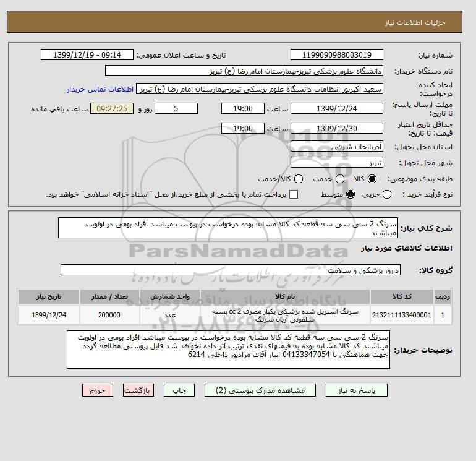Select the جزیی purchase type radio
The image size is (476, 461).
[387, 194]
